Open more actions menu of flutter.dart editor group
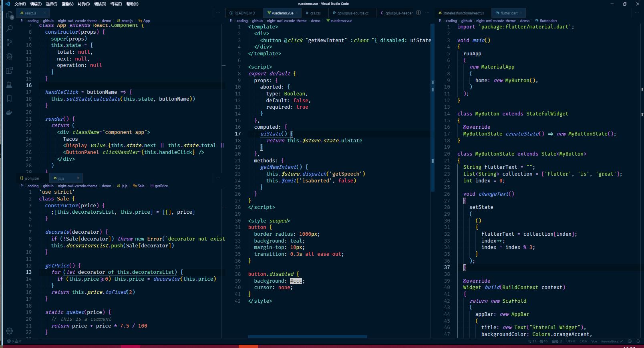The width and height of the screenshot is (644, 348). pyautogui.click(x=637, y=13)
